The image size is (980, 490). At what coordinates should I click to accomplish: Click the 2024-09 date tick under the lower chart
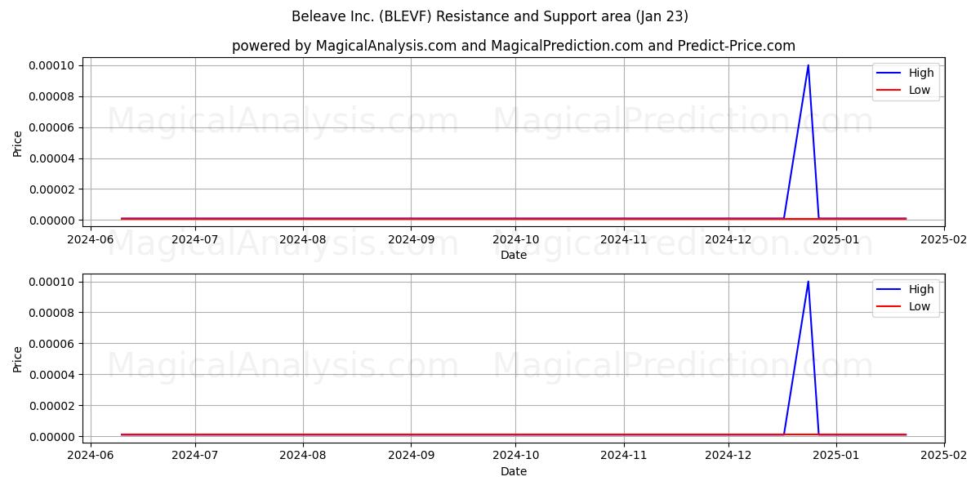click(411, 457)
